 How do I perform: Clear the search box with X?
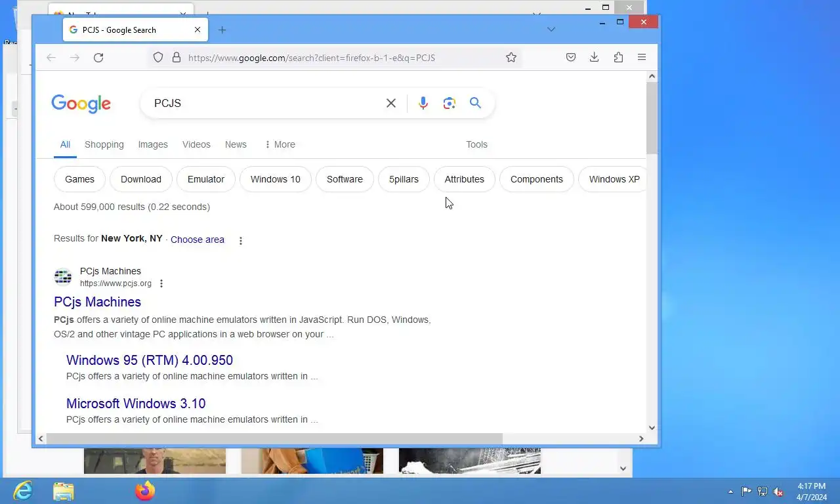(x=391, y=103)
